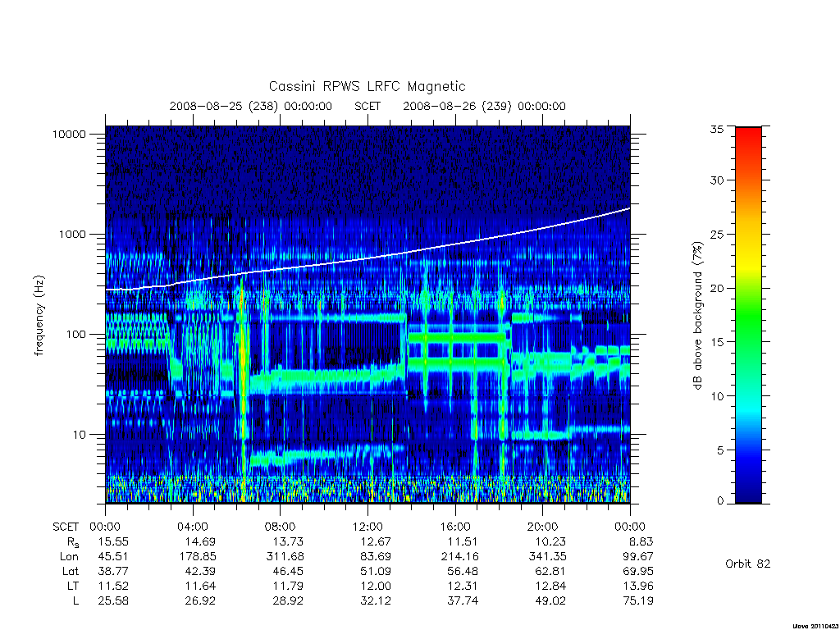Click the 10000 frequency tick label

coord(69,134)
